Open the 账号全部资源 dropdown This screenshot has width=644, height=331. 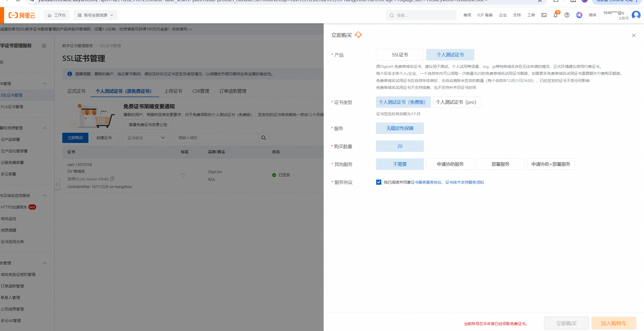coord(96,15)
